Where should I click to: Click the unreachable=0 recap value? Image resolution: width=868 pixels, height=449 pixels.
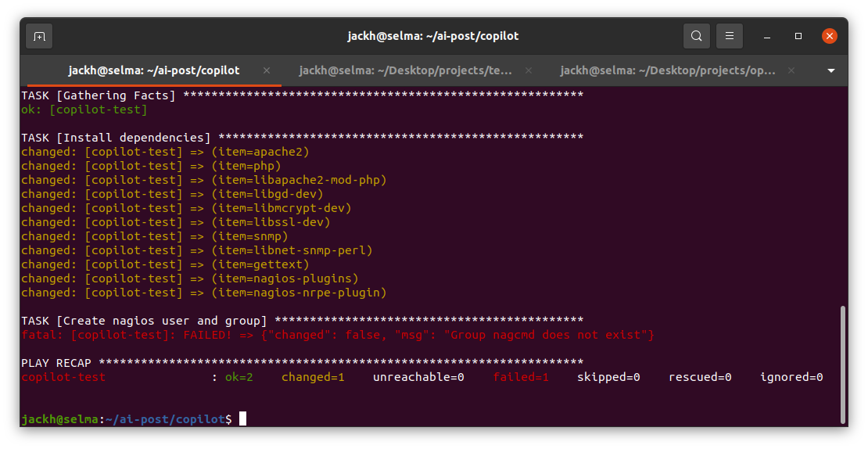tap(418, 377)
